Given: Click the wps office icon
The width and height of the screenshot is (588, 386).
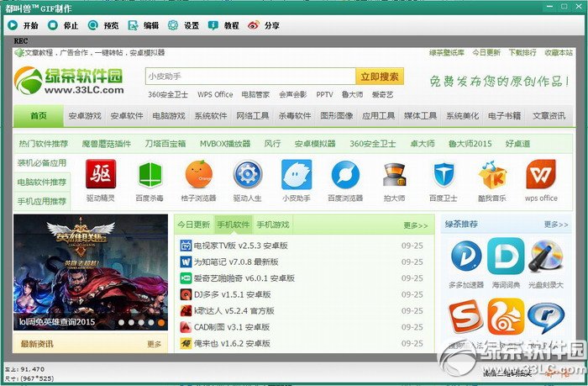Looking at the screenshot, I should tap(541, 174).
